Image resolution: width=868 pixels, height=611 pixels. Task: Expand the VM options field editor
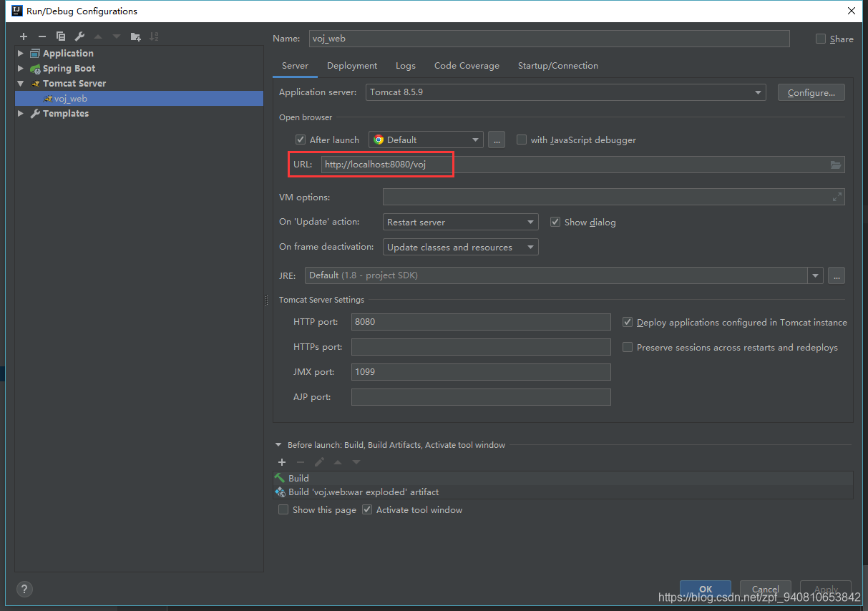click(837, 197)
